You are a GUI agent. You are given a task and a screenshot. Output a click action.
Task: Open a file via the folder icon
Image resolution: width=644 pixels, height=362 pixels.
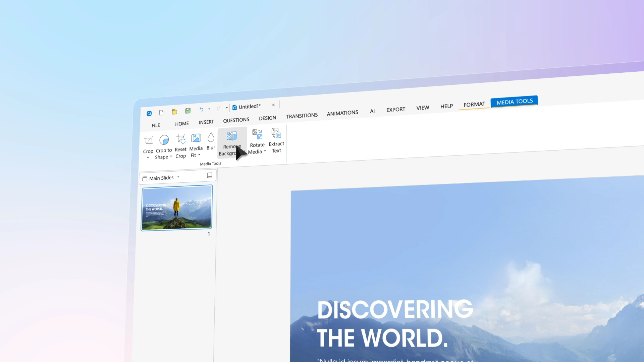click(x=174, y=112)
